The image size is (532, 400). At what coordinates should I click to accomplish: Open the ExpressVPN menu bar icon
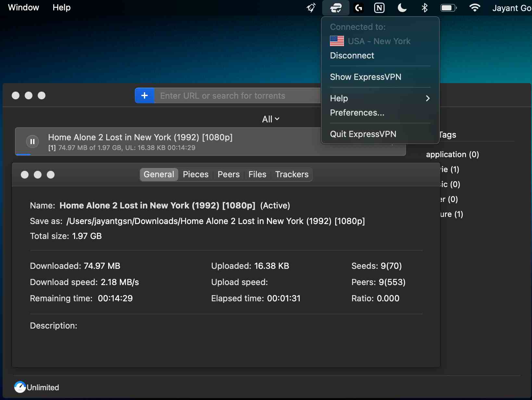point(336,8)
